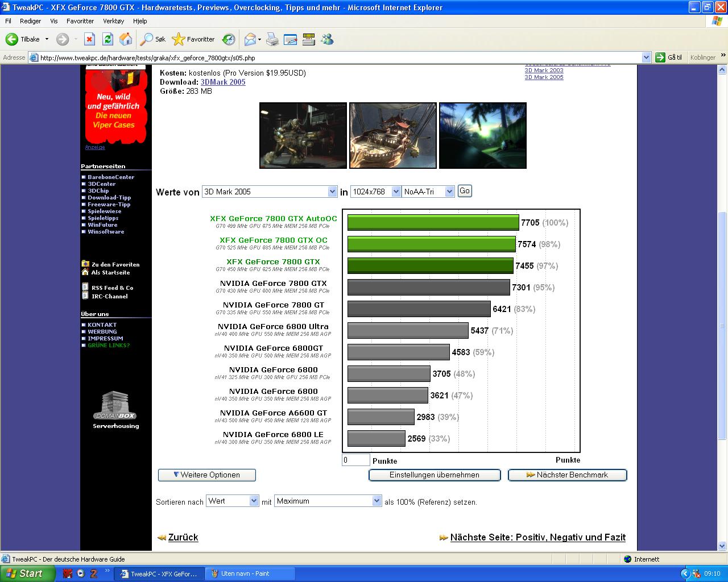Screen dimensions: 728x582
Task: Click the Koblinger links toolbar label
Action: [x=702, y=57]
